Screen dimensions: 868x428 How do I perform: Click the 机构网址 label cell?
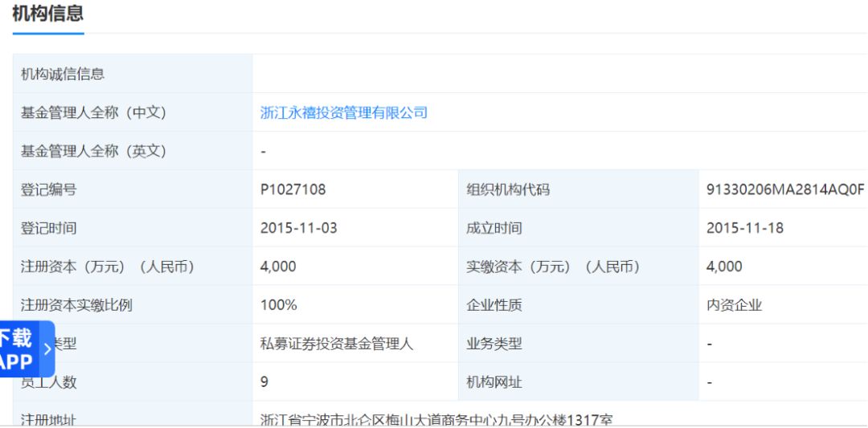click(x=494, y=382)
